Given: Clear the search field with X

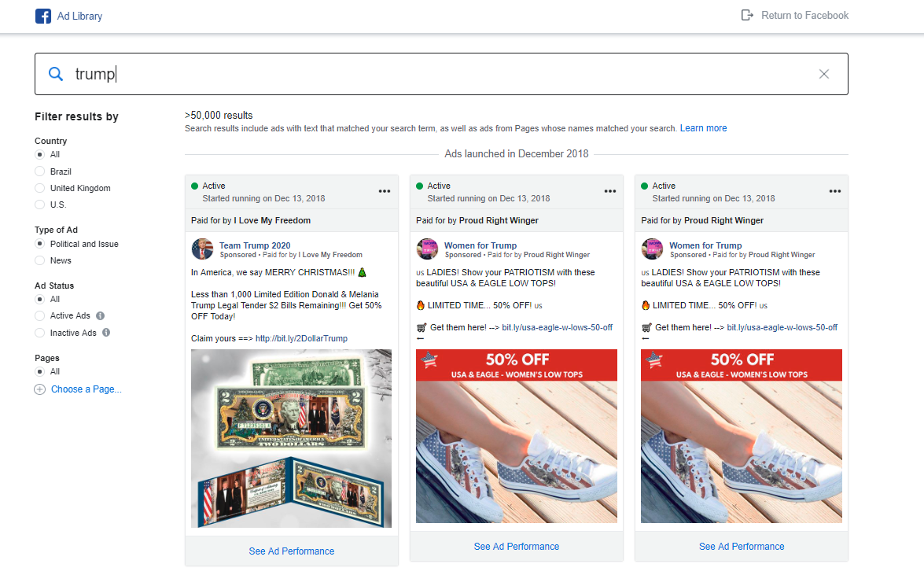Looking at the screenshot, I should (x=824, y=74).
